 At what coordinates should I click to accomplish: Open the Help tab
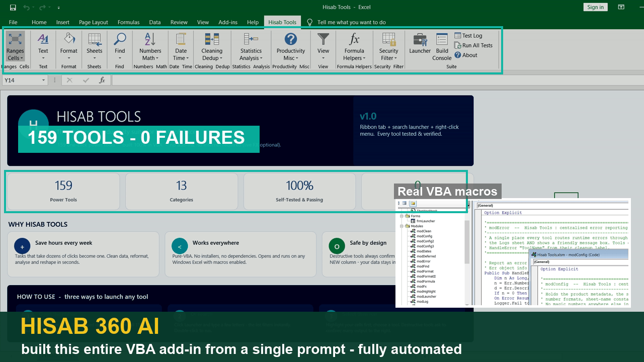tap(253, 22)
